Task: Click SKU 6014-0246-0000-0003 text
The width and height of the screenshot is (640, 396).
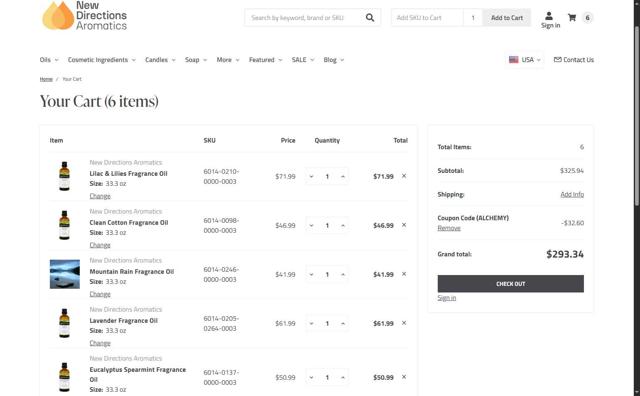Action: pos(221,274)
